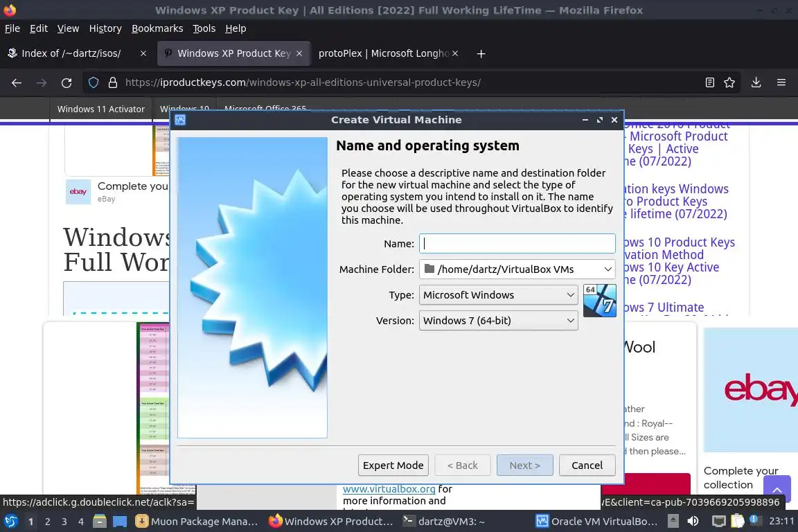Click the VirtualBox dialog title bar icon
The image size is (798, 532).
click(180, 120)
